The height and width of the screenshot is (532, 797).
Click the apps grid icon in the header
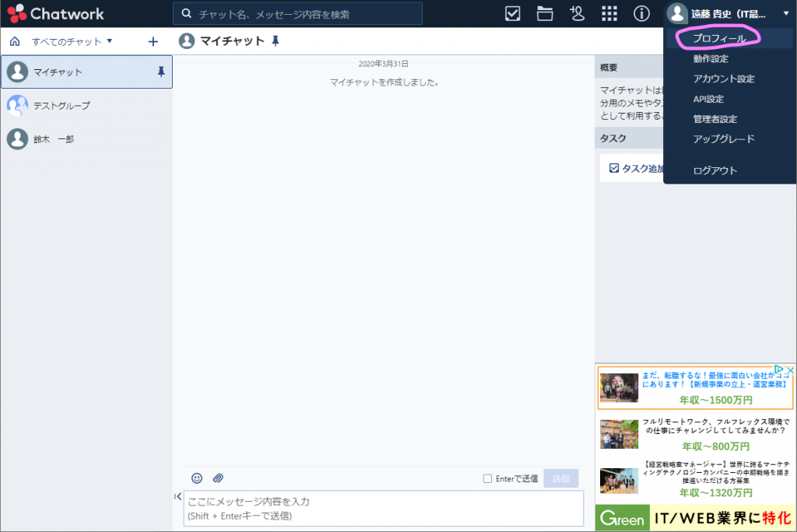click(609, 13)
